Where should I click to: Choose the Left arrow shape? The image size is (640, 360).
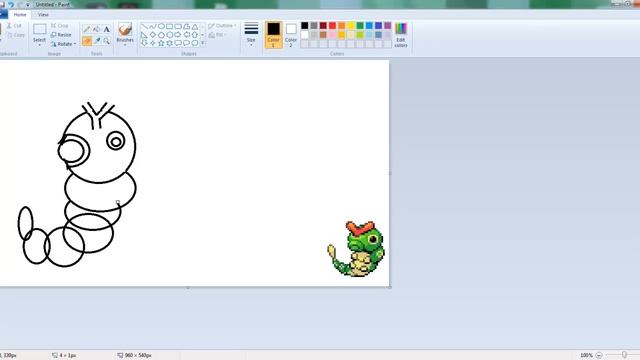187,35
